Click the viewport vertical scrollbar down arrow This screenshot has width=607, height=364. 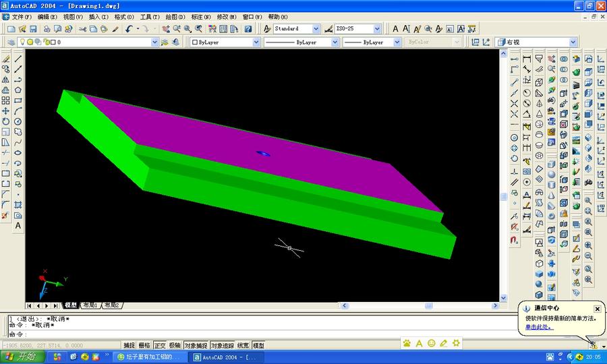pyautogui.click(x=503, y=298)
